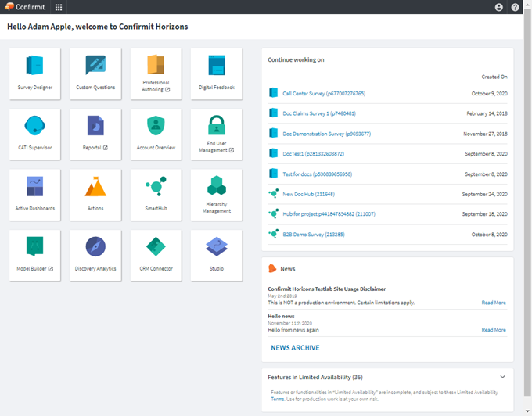This screenshot has width=532, height=416.
Task: Open Call Center Survey project link
Action: tap(324, 94)
